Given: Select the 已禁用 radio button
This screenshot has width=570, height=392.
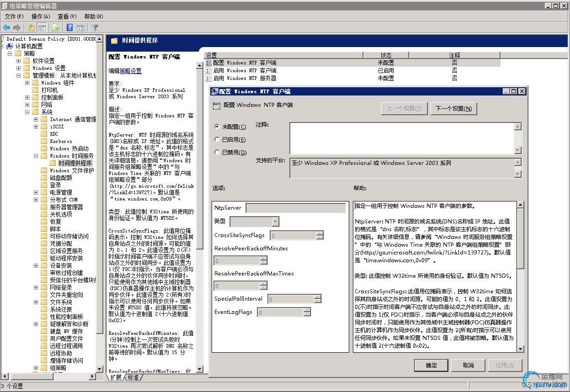Looking at the screenshot, I should [217, 152].
